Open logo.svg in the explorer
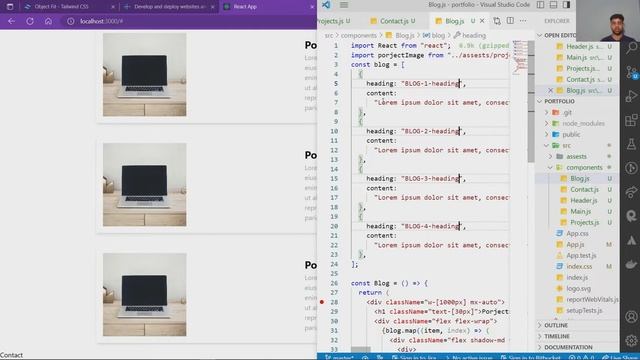 tap(578, 289)
